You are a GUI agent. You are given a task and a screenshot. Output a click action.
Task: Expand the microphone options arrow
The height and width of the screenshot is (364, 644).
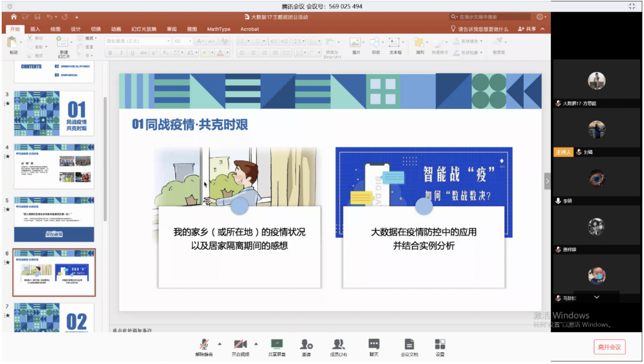[220, 344]
